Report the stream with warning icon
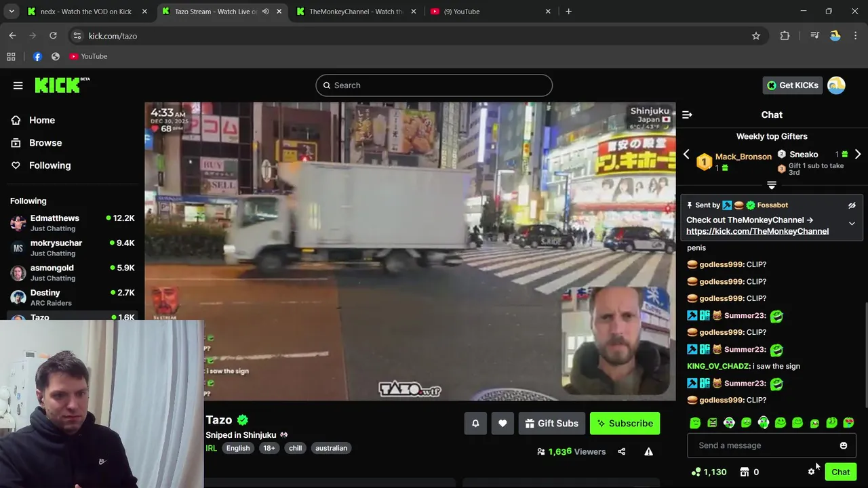Screen dimensions: 868x488 pos(648,451)
